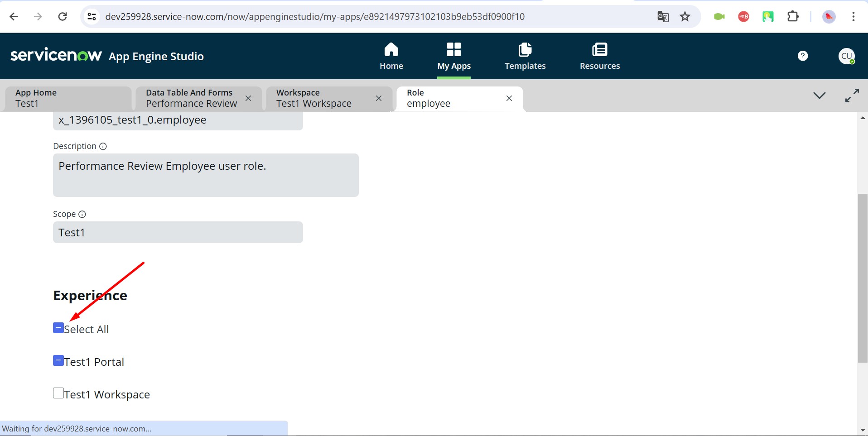
Task: Click the translate page icon
Action: (x=663, y=17)
